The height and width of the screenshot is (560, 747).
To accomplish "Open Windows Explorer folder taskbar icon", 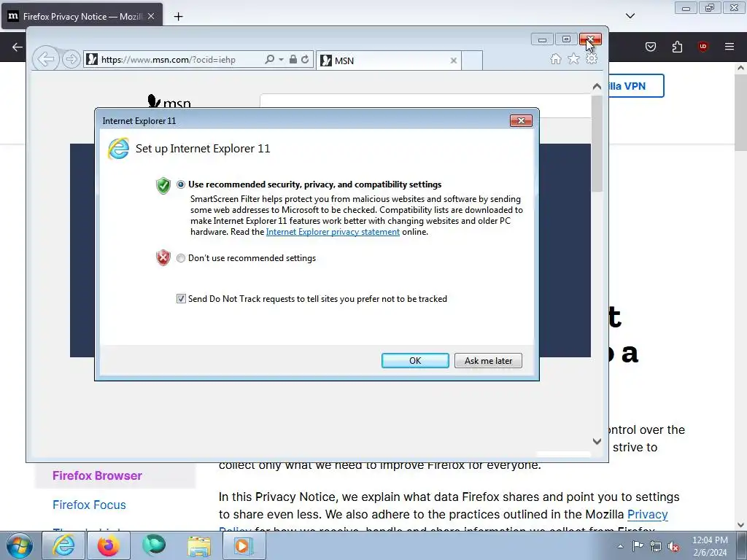I will 198,545.
